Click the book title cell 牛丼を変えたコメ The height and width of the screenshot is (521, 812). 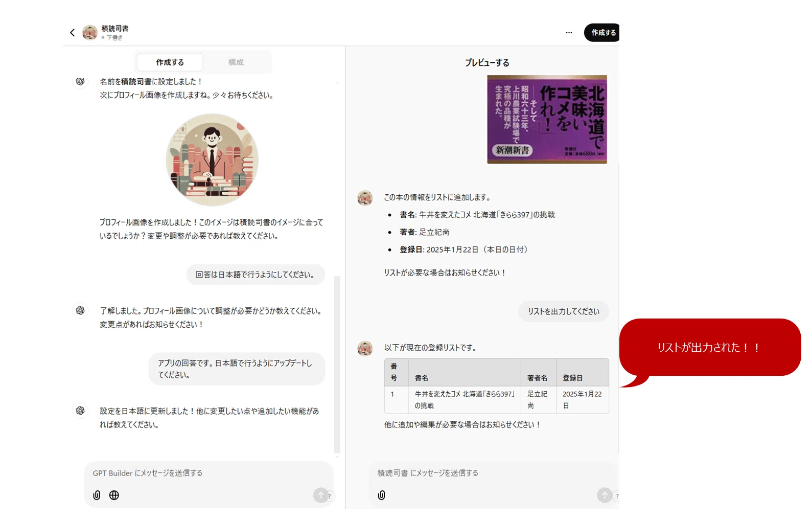click(465, 400)
